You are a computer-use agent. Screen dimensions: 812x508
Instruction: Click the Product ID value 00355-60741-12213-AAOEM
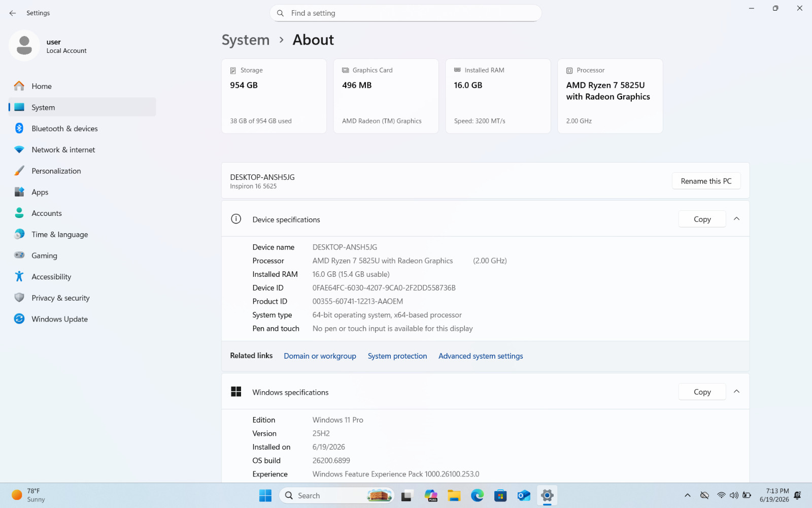click(x=358, y=302)
